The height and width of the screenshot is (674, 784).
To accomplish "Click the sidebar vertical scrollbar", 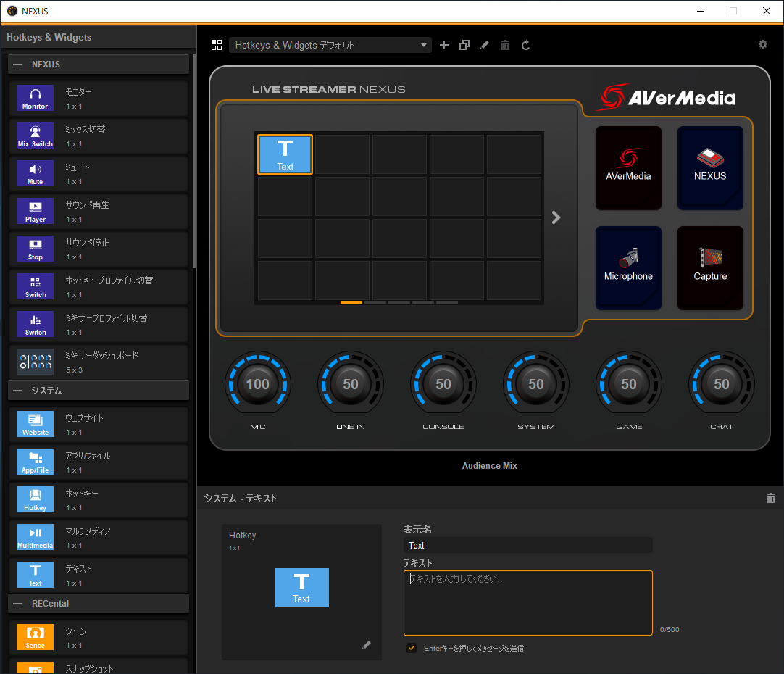I will (194, 160).
